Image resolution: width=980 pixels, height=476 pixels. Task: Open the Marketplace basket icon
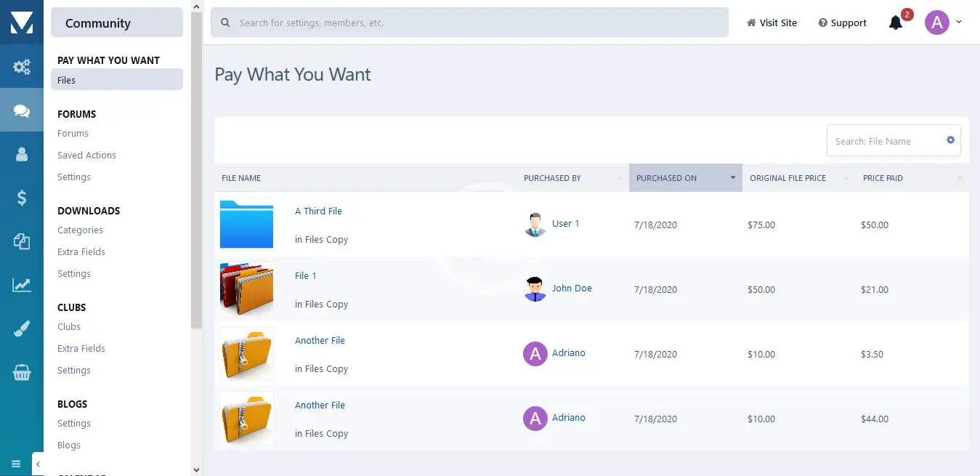[x=22, y=373]
